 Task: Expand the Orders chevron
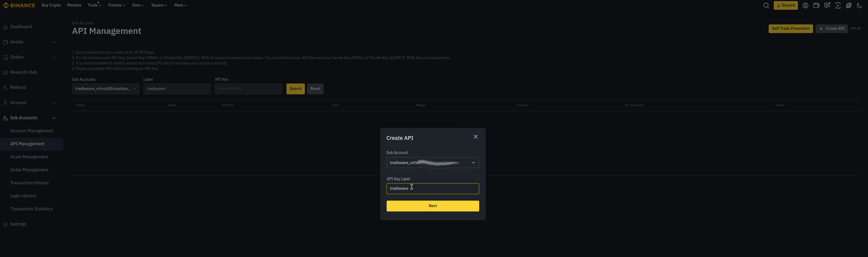(x=54, y=57)
